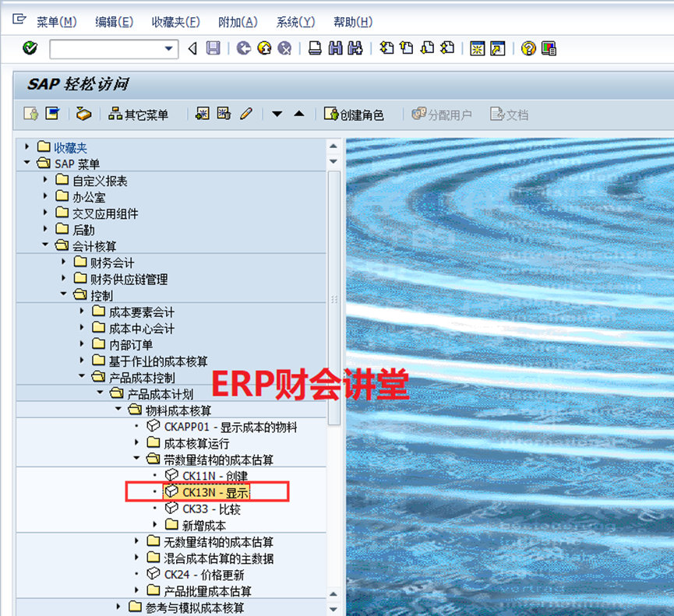Screen dimensions: 674x616
Task: Click the 其它菜单 button
Action: click(139, 114)
